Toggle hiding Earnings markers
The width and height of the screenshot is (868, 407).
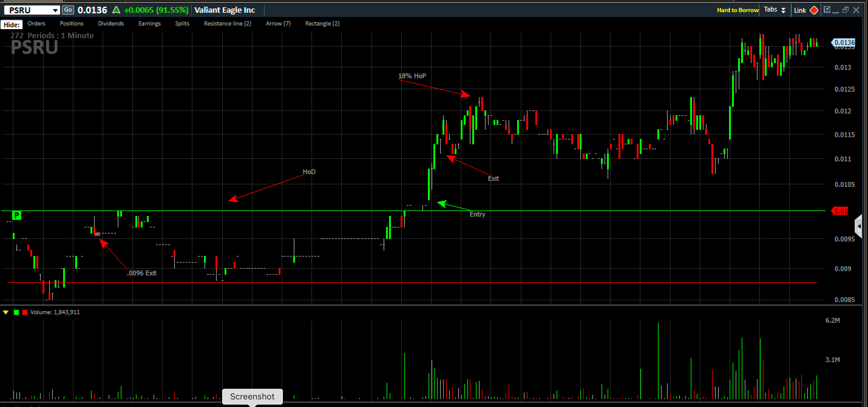149,24
